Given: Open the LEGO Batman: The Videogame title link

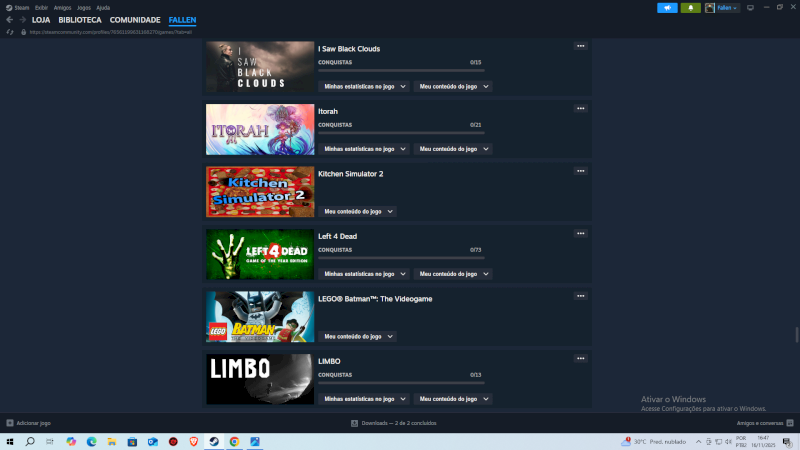Looking at the screenshot, I should tap(375, 299).
